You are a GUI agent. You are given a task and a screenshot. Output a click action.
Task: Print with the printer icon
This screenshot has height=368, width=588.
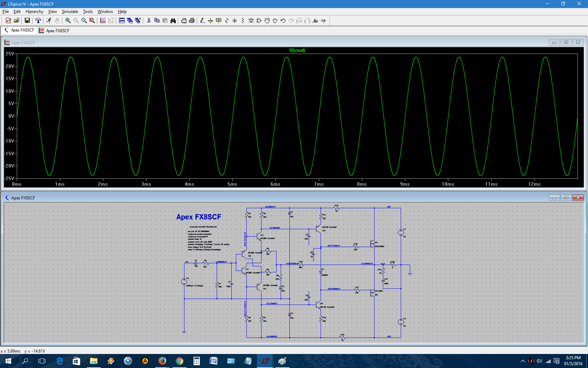point(192,21)
